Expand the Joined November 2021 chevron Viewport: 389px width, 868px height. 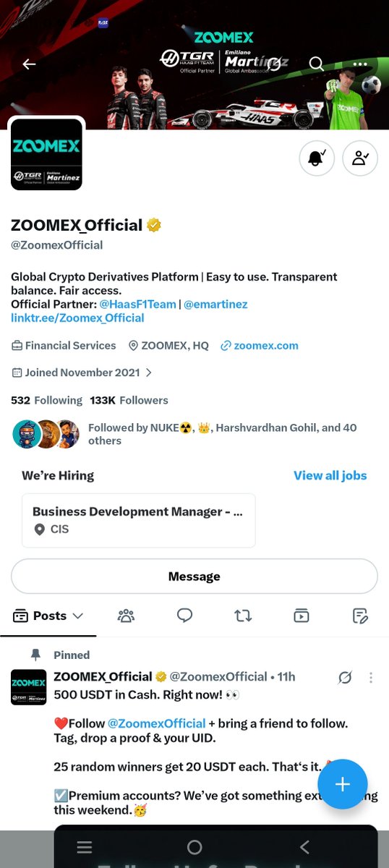pyautogui.click(x=149, y=373)
